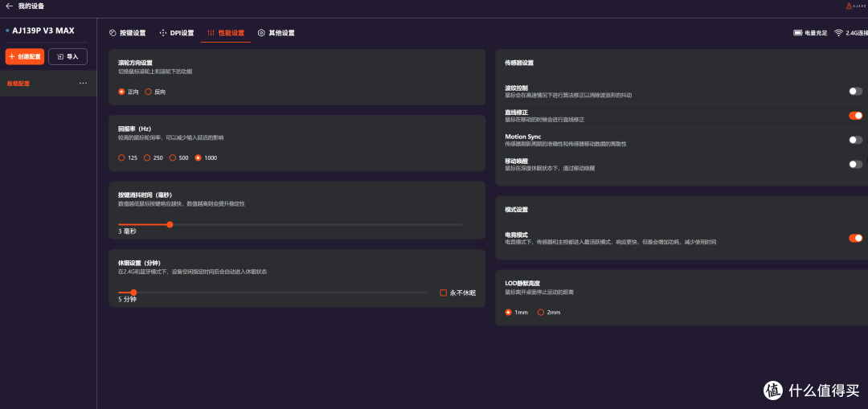This screenshot has height=409, width=868.
Task: Set polling rate to 500
Action: point(173,157)
